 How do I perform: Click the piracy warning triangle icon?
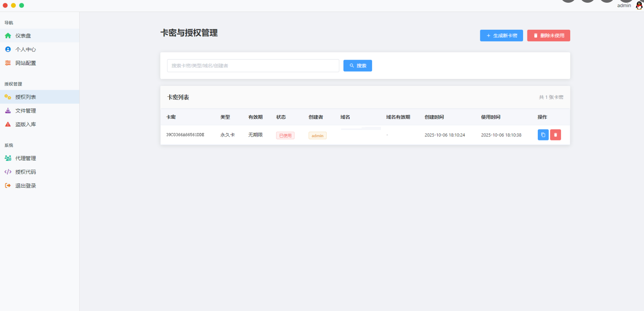coord(8,125)
